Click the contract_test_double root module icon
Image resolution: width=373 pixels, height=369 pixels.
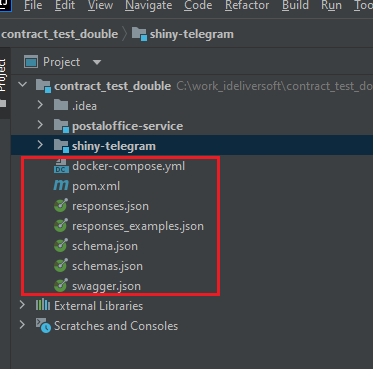click(43, 86)
